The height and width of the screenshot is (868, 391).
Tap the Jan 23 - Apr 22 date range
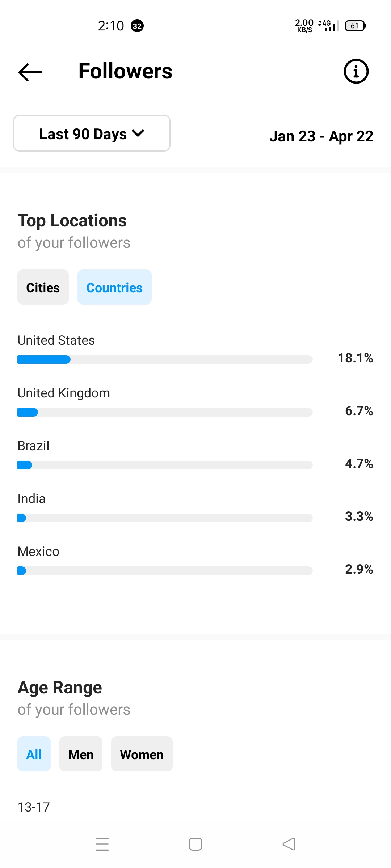coord(321,136)
